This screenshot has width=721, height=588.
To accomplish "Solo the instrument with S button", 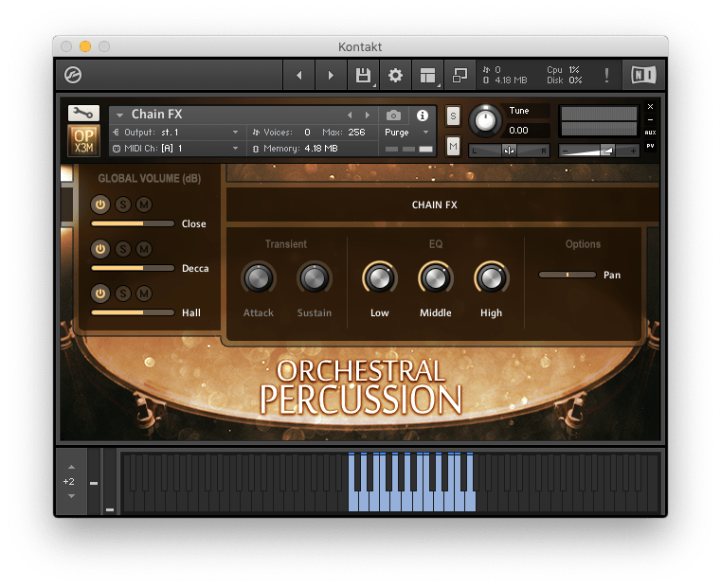I will point(453,116).
